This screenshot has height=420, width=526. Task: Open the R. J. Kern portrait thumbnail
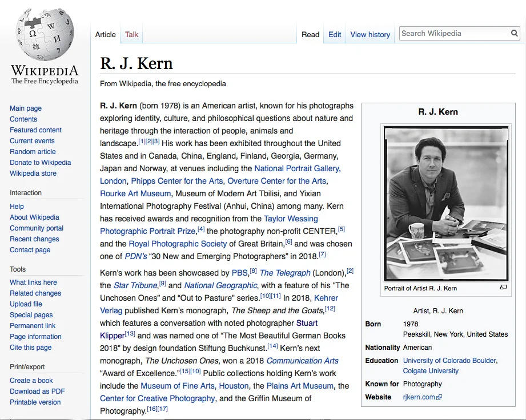point(446,204)
